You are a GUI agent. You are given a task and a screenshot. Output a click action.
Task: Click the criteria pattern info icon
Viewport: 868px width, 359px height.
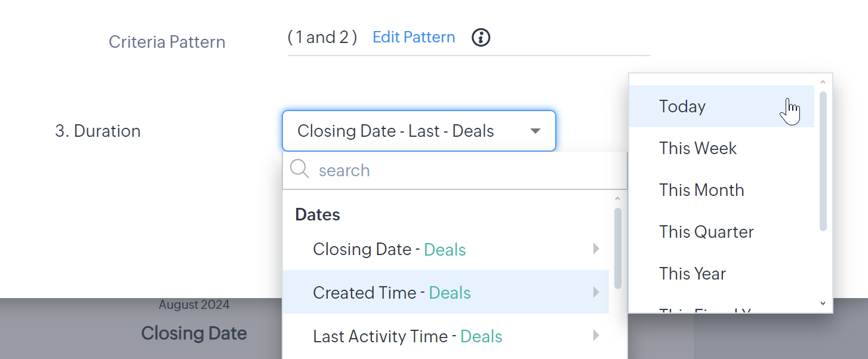click(481, 38)
